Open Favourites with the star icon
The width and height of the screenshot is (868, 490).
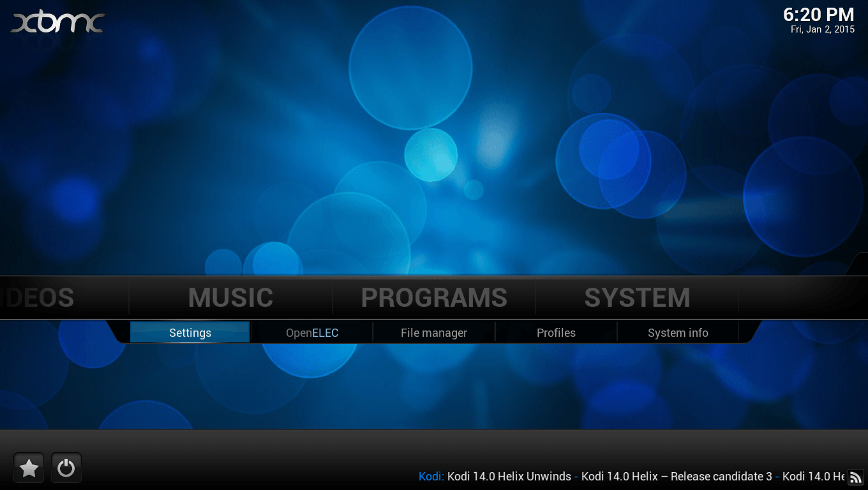pos(29,468)
